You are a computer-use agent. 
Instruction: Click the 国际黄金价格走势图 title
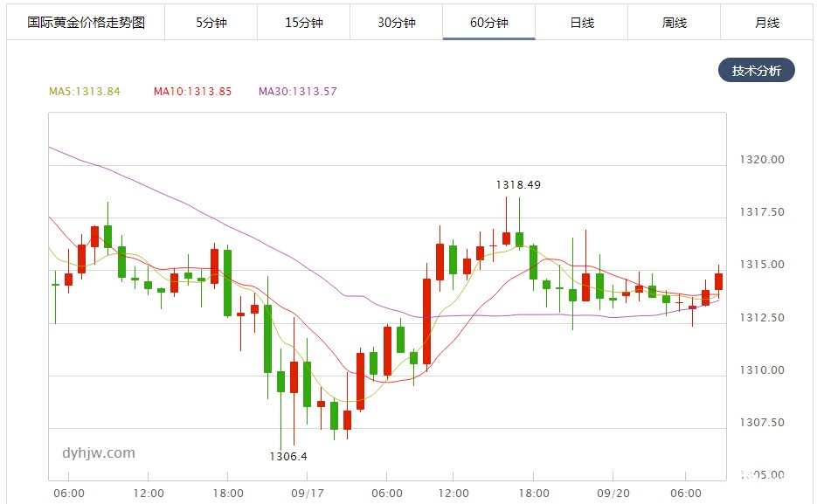[86, 23]
